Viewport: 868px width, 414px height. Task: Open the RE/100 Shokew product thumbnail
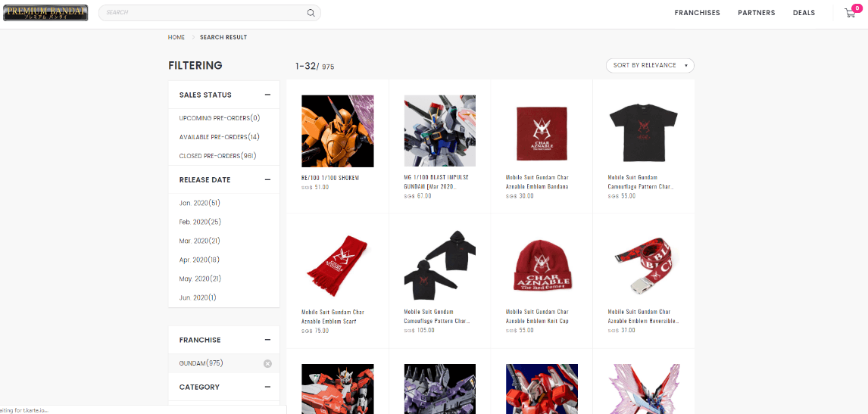pyautogui.click(x=337, y=131)
